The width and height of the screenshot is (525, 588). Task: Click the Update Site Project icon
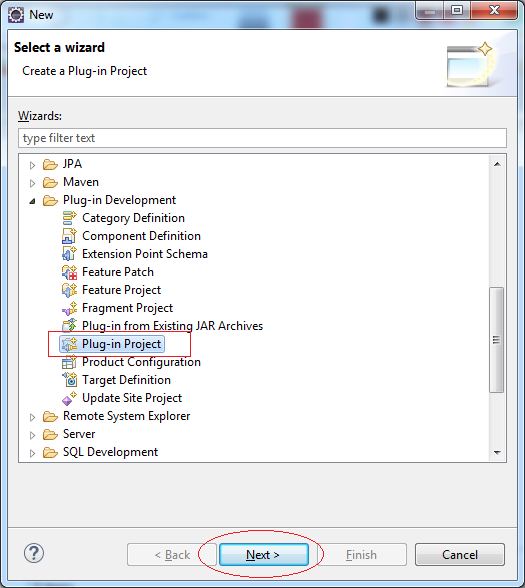[x=69, y=398]
